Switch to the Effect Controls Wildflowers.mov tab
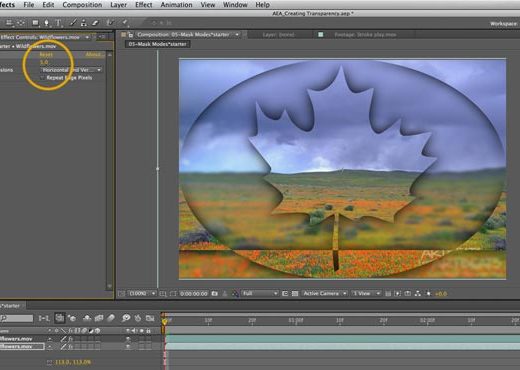Screen dimensions: 520x370 click(40, 37)
